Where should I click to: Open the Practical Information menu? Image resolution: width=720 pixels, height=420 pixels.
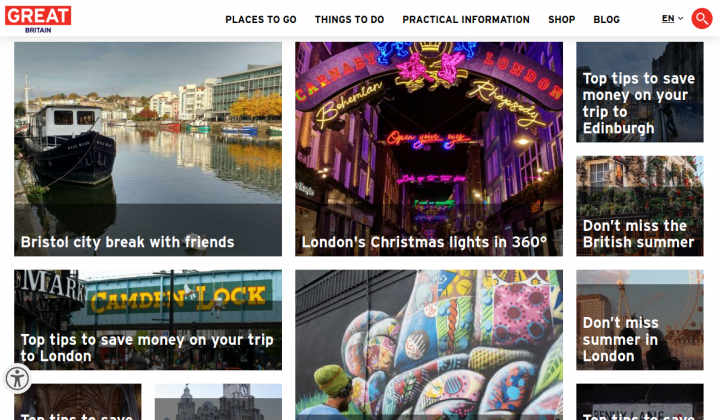tap(466, 20)
